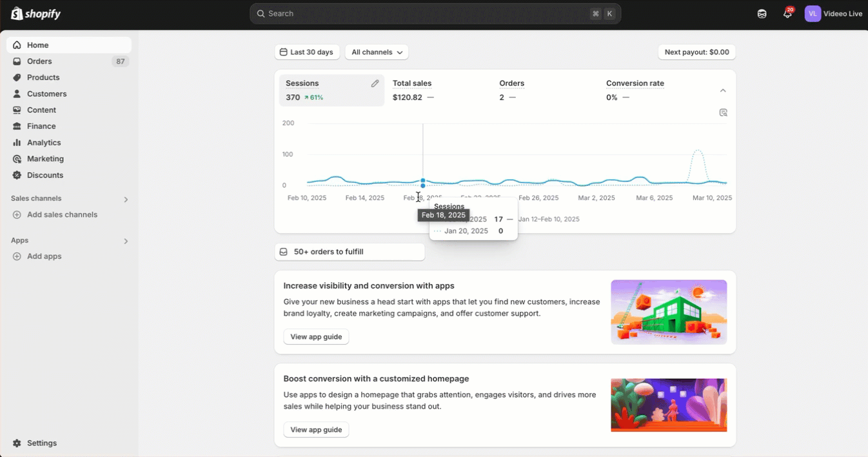868x457 pixels.
Task: Click Next payout: $0.00
Action: tap(696, 52)
